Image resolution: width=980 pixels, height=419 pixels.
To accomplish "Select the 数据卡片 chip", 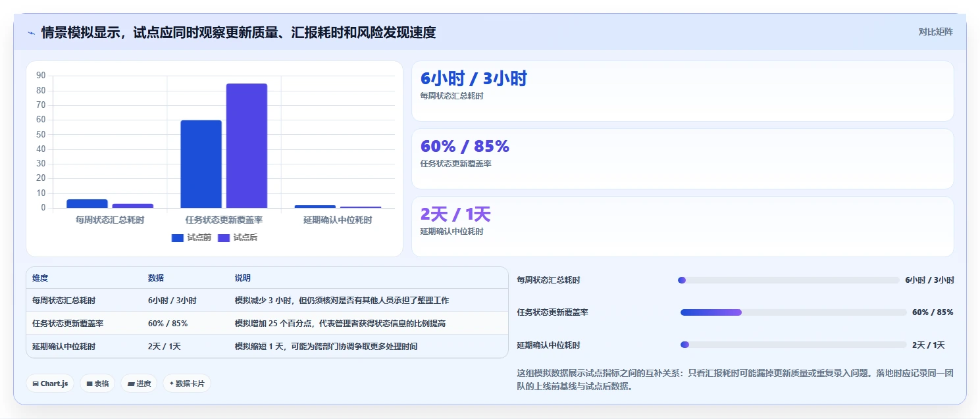I will point(187,383).
